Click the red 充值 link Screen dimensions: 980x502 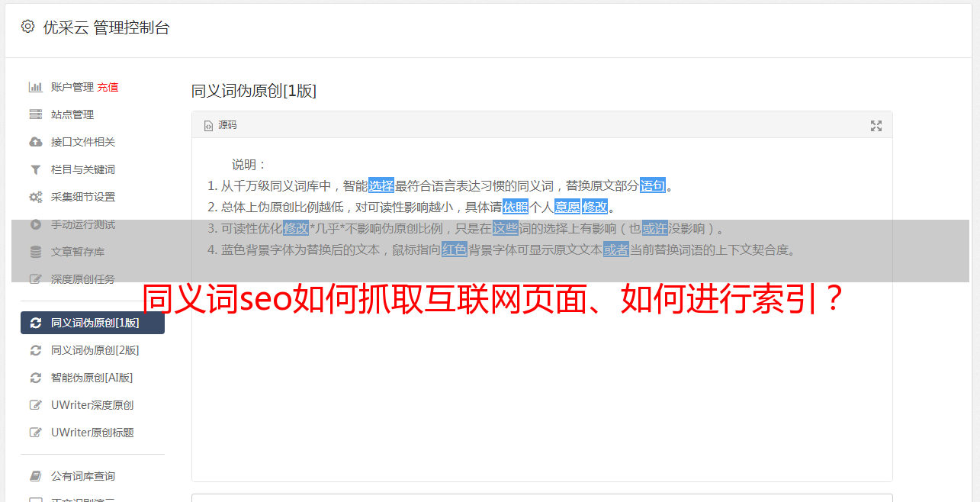[108, 87]
